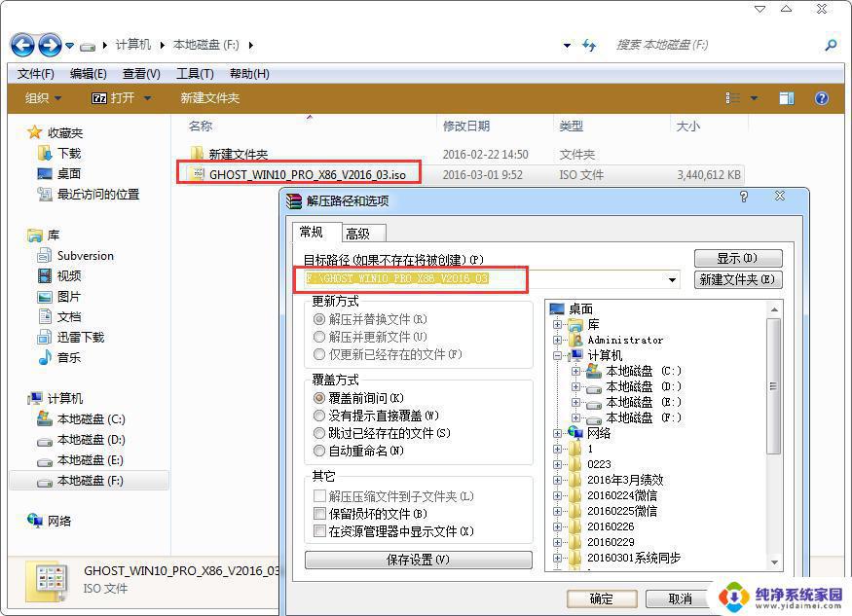Click the Back navigation arrow in Explorer
This screenshot has height=616, width=852.
pos(22,45)
